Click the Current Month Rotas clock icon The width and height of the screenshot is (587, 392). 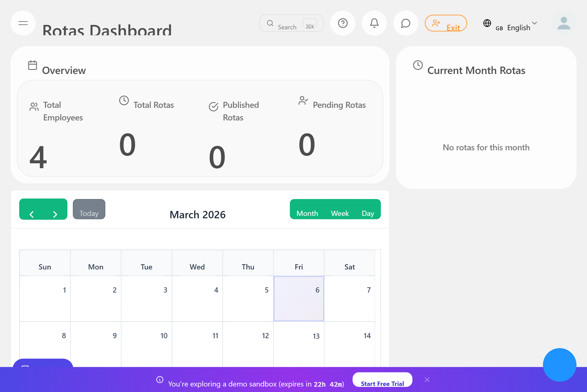pyautogui.click(x=417, y=66)
